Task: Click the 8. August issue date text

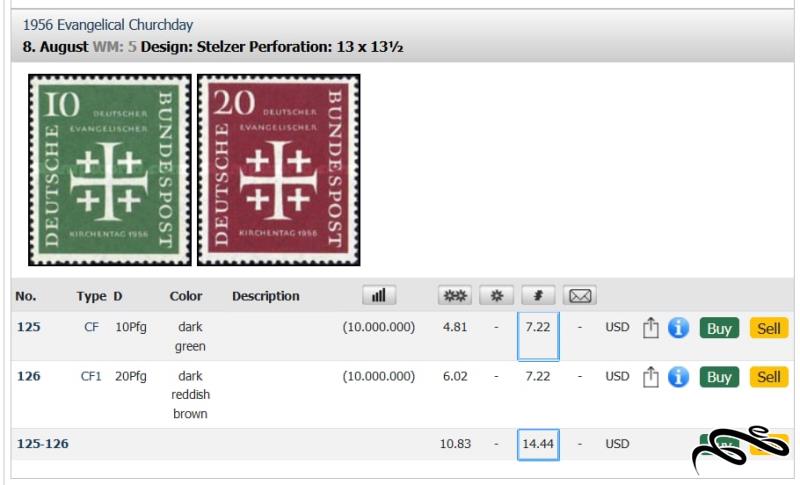Action: [x=56, y=47]
